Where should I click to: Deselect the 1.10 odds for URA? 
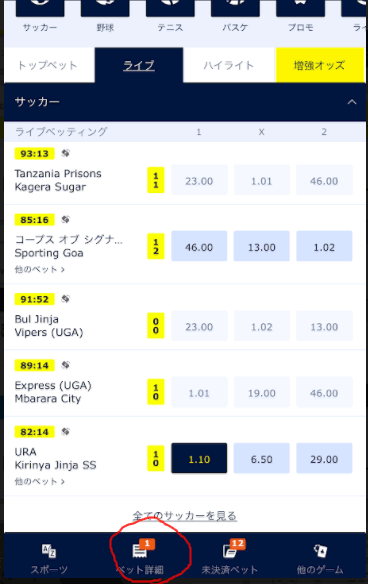[199, 458]
